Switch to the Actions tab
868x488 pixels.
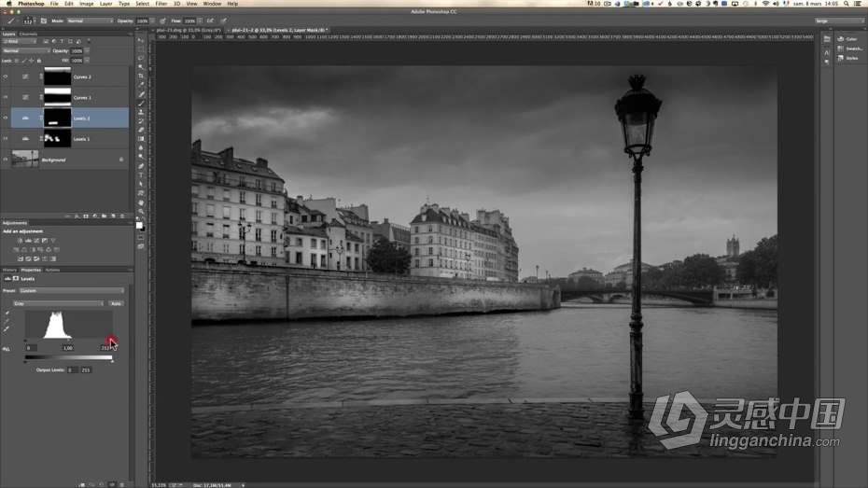click(x=52, y=270)
